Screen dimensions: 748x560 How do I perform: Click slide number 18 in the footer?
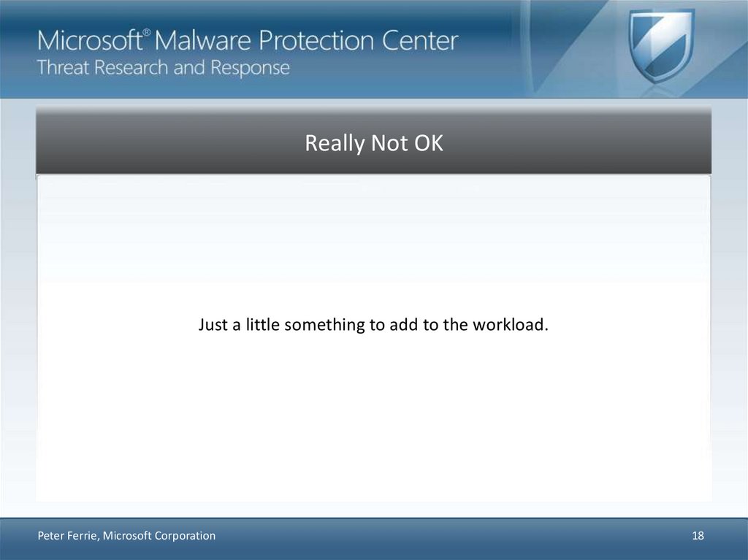[x=698, y=536]
